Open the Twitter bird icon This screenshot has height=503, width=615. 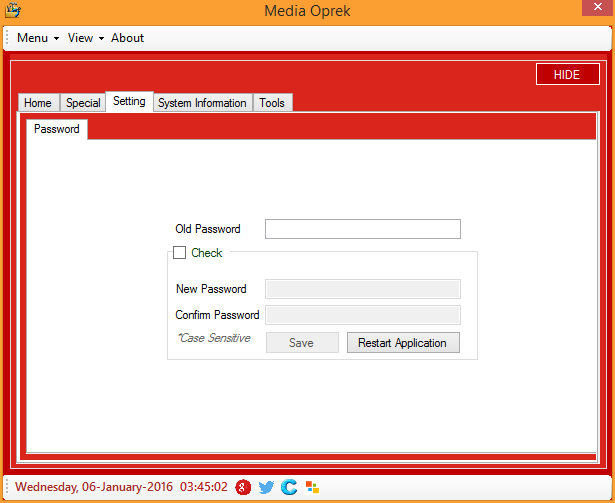click(x=266, y=487)
